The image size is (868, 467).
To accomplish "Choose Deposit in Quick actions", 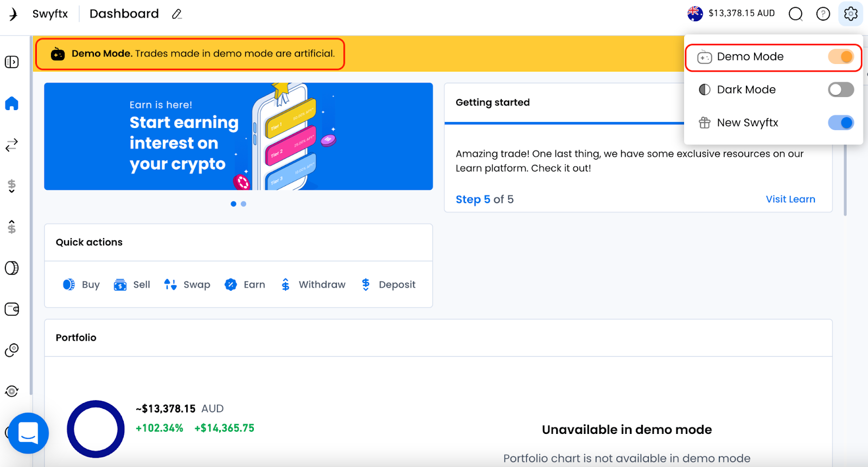I will pos(388,285).
